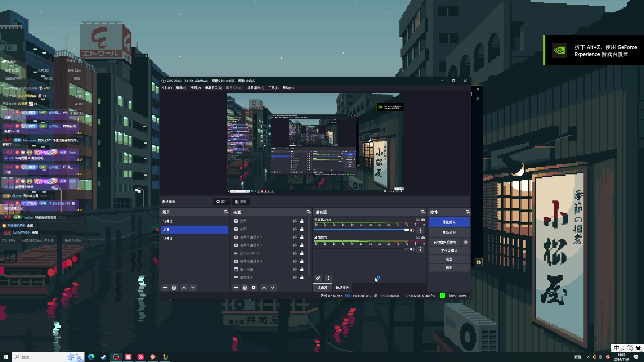Open 桌面音频 three-dot options menu
The width and height of the screenshot is (644, 362).
420,249
